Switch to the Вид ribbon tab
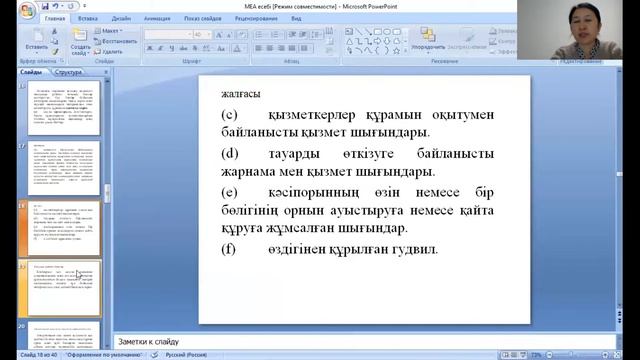This screenshot has height=360, width=640. tap(296, 19)
